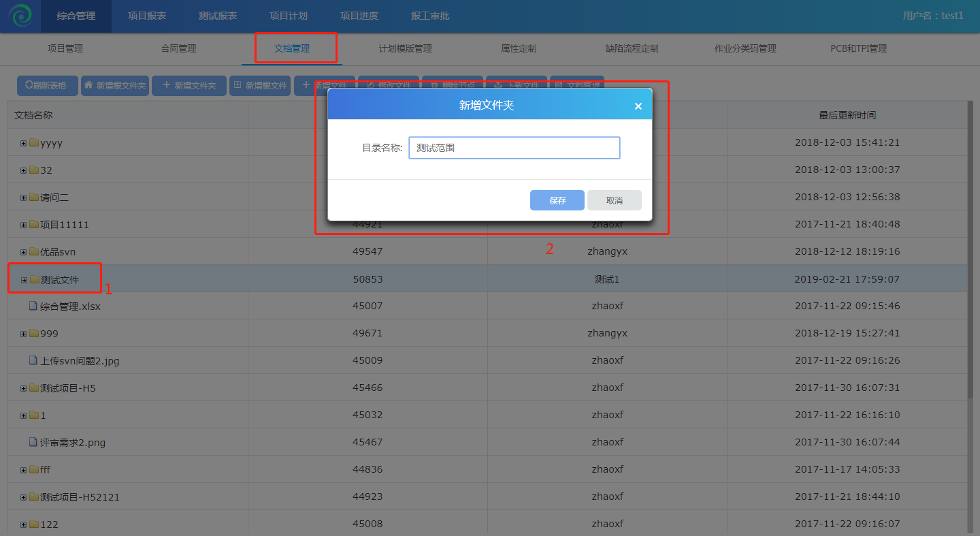Click the 新增根文件 toolbar button
The height and width of the screenshot is (536, 980).
coord(260,86)
